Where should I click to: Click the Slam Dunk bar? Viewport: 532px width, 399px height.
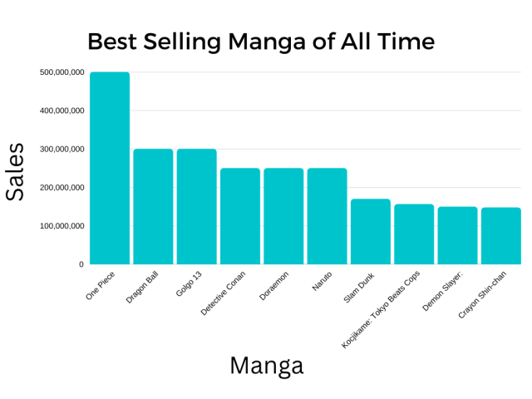click(x=370, y=231)
